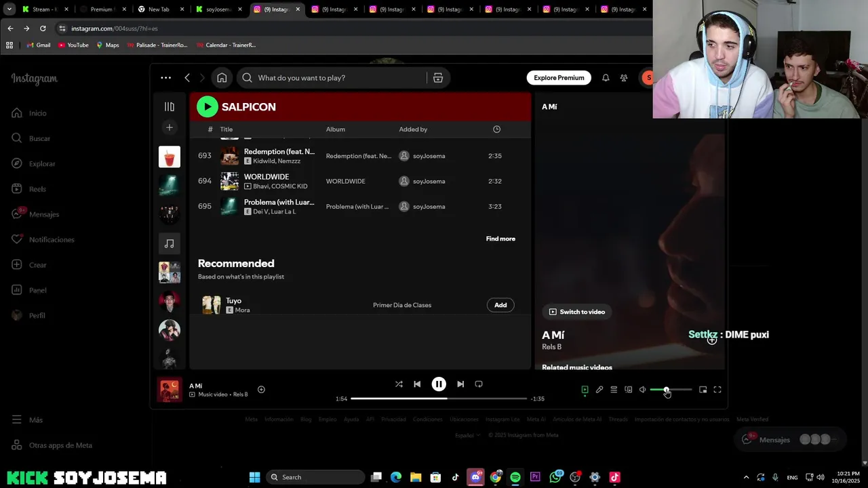The image size is (868, 488).
Task: Open WhatsApp from the taskbar
Action: click(555, 477)
